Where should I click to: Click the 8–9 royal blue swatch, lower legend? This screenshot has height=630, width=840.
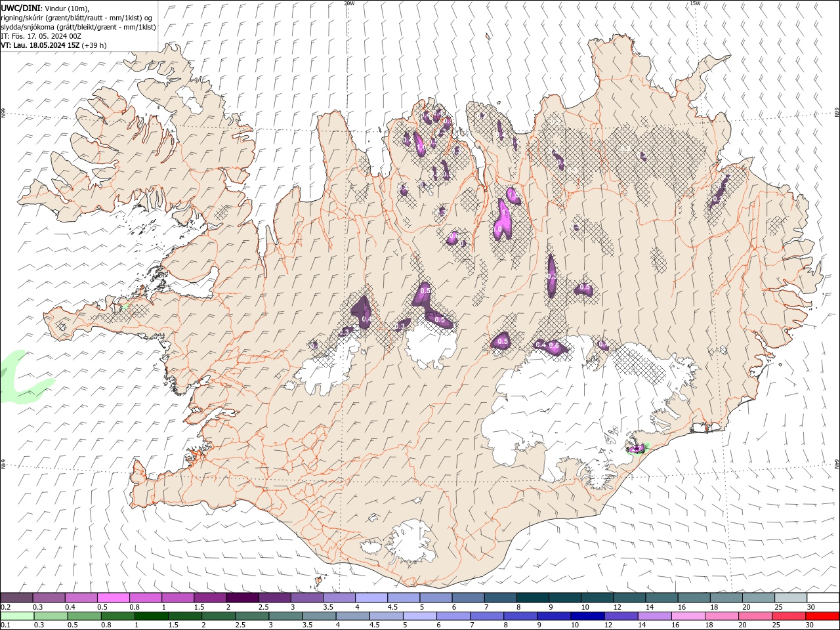click(x=519, y=616)
